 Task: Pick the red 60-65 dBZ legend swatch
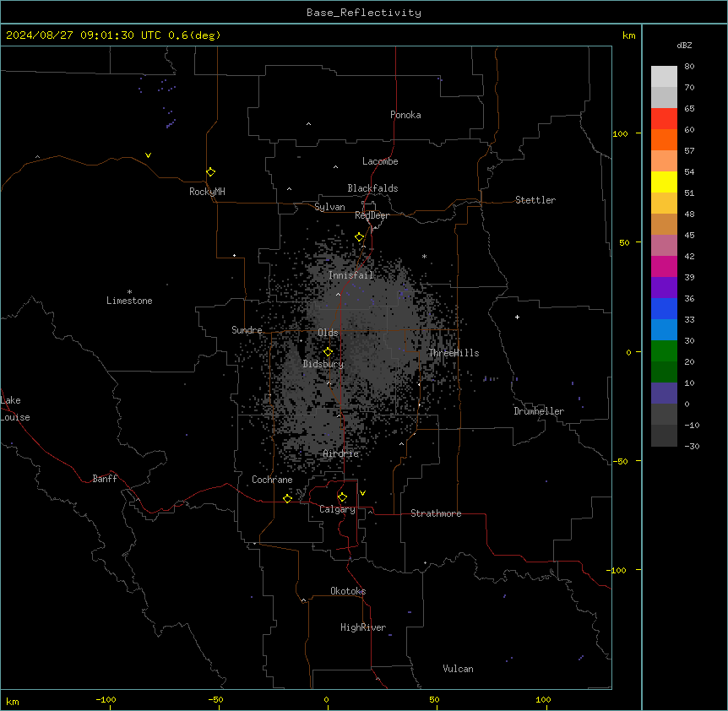[x=664, y=119]
